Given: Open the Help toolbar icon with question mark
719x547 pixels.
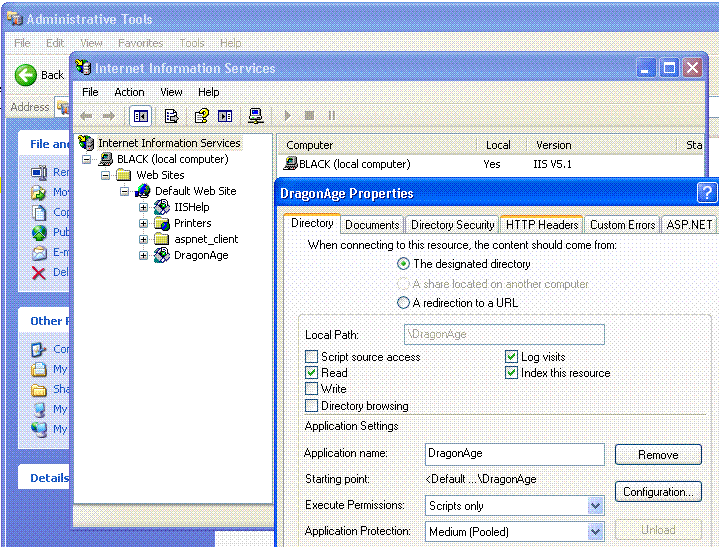Looking at the screenshot, I should pos(201,116).
